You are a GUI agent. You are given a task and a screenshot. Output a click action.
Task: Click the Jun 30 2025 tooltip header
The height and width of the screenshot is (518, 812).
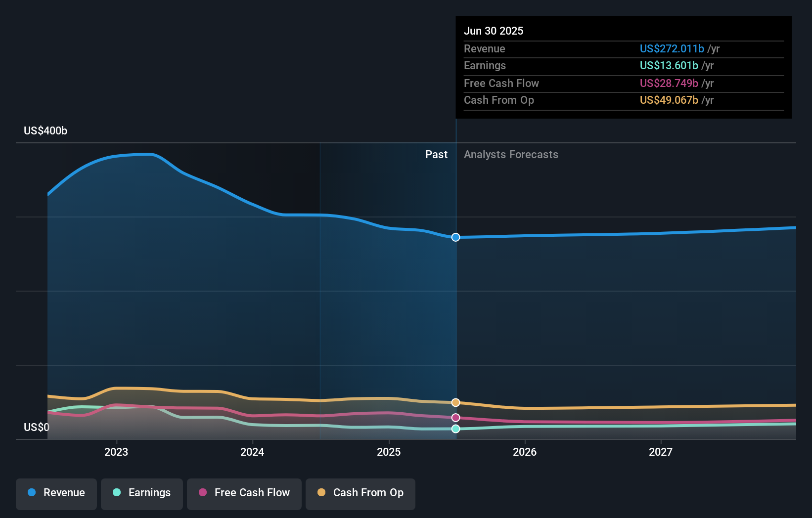pyautogui.click(x=494, y=31)
